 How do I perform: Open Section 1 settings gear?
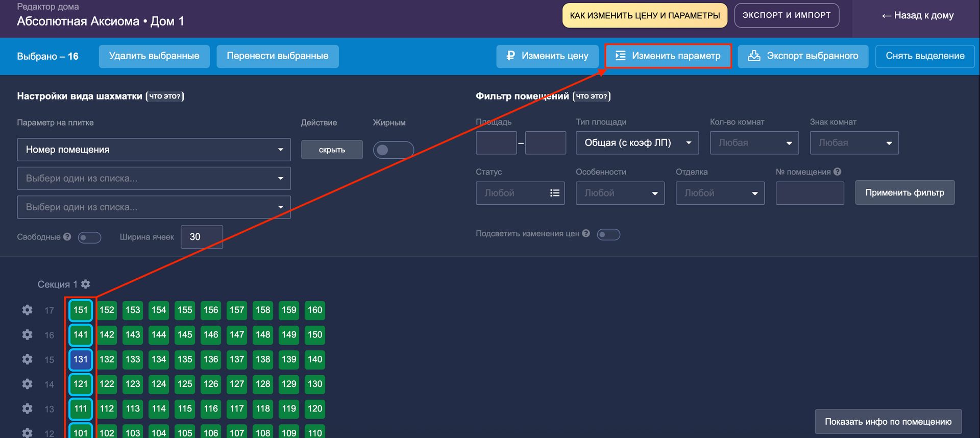86,284
